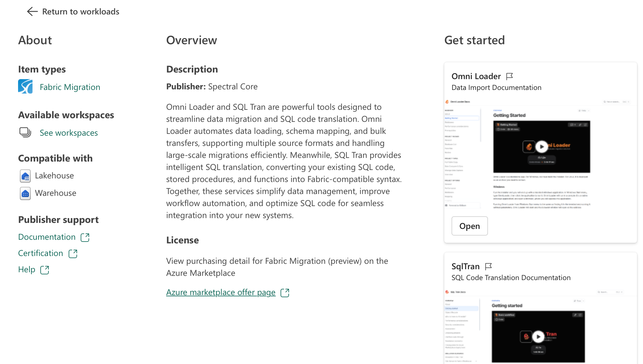The height and width of the screenshot is (364, 643).
Task: Open the See workspaces link
Action: (69, 133)
